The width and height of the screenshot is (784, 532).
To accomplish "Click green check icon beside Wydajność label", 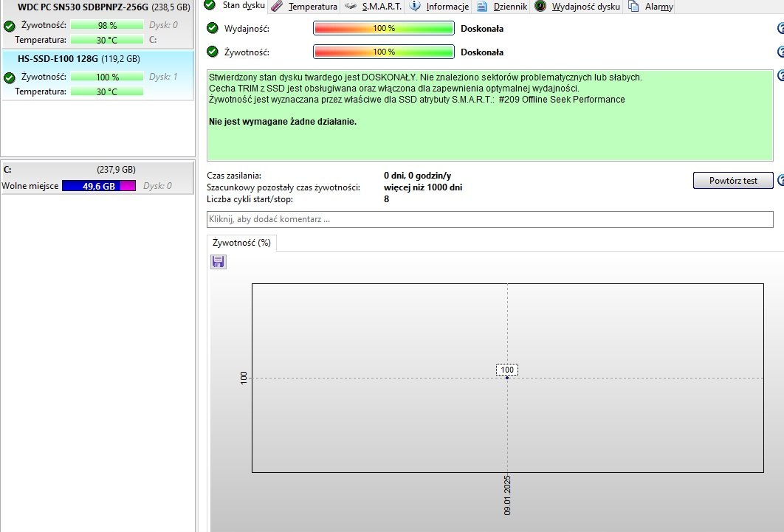I will (x=213, y=29).
